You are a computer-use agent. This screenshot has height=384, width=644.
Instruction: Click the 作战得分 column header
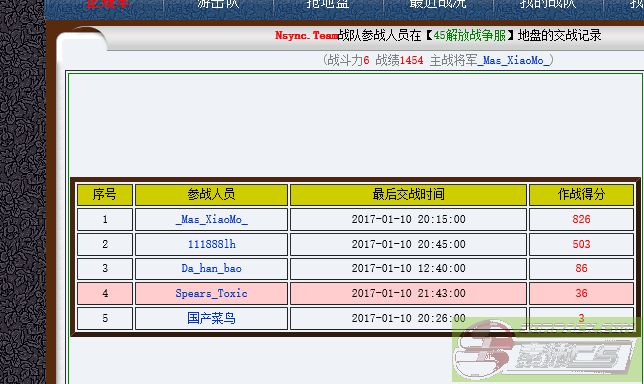click(x=581, y=194)
